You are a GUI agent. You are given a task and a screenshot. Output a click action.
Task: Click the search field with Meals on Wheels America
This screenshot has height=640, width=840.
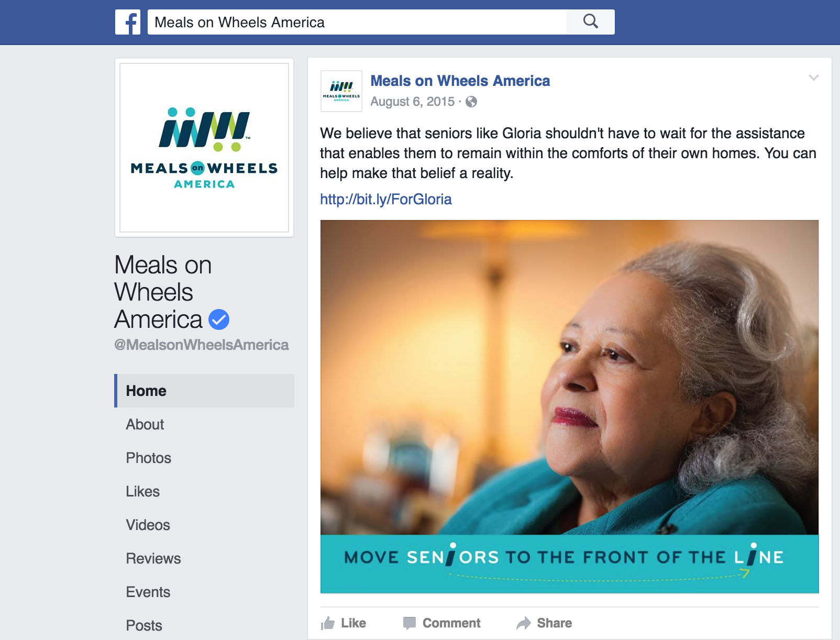tap(357, 22)
